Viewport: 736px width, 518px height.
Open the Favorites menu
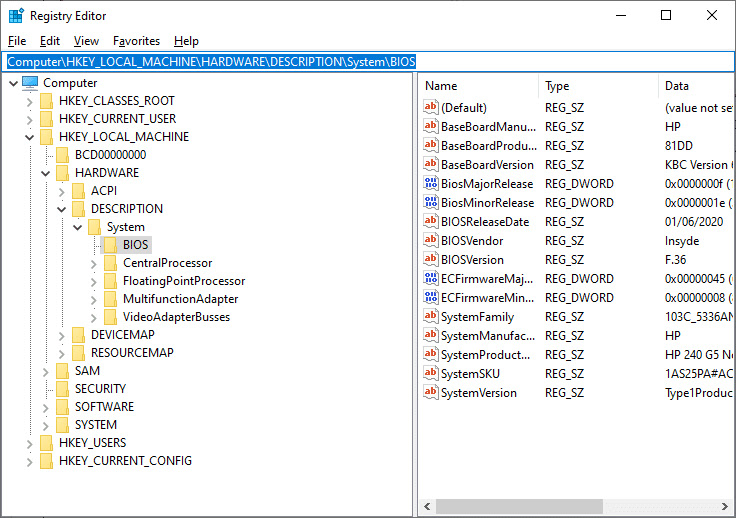136,41
